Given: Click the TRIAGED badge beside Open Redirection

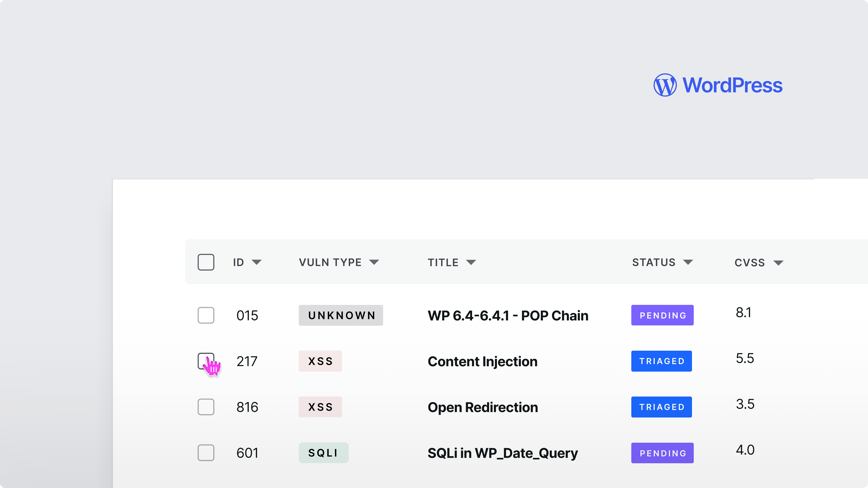Looking at the screenshot, I should pyautogui.click(x=661, y=407).
